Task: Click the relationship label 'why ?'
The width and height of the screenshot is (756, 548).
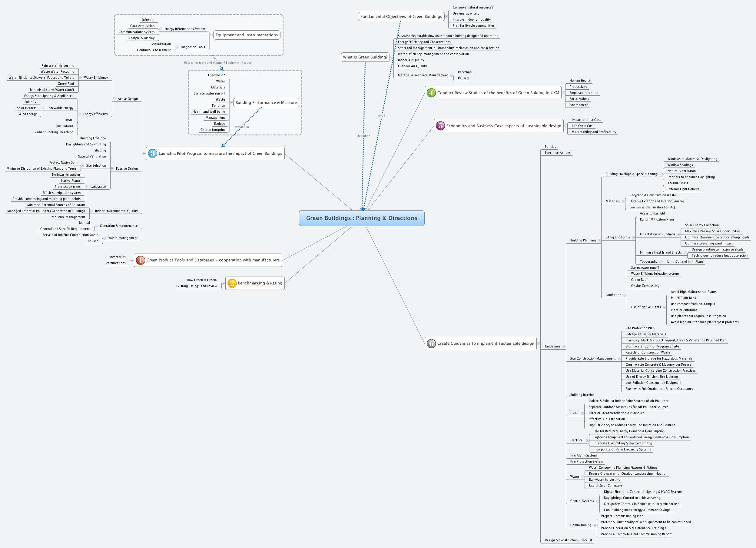Action: tap(380, 116)
